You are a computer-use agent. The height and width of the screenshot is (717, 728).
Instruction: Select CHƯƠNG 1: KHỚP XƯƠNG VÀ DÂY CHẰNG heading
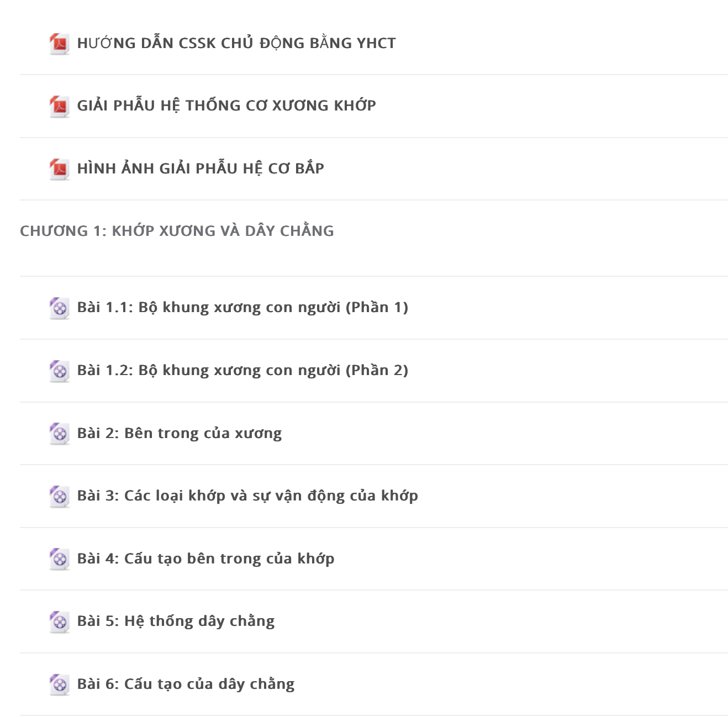pos(177,231)
